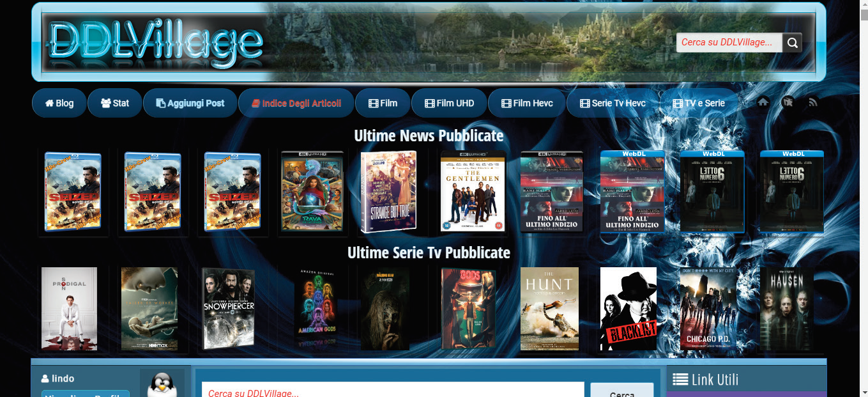Submit header search with the magnifier icon
The image size is (868, 397).
click(793, 43)
